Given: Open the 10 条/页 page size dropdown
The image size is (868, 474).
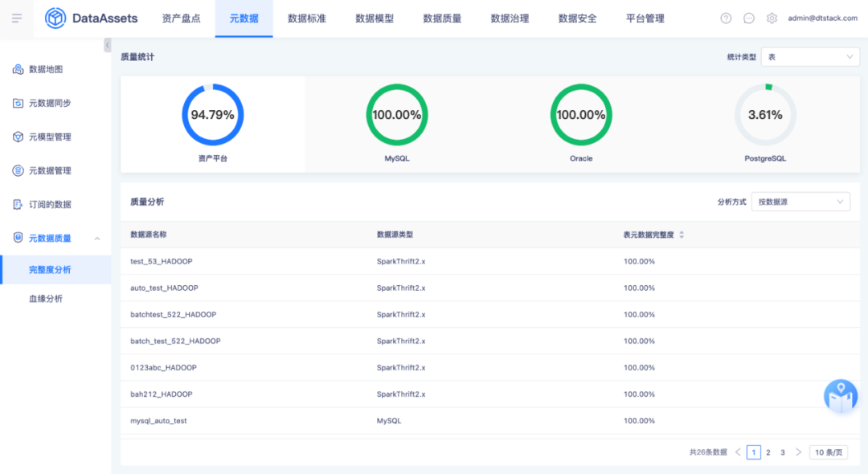Looking at the screenshot, I should click(829, 452).
